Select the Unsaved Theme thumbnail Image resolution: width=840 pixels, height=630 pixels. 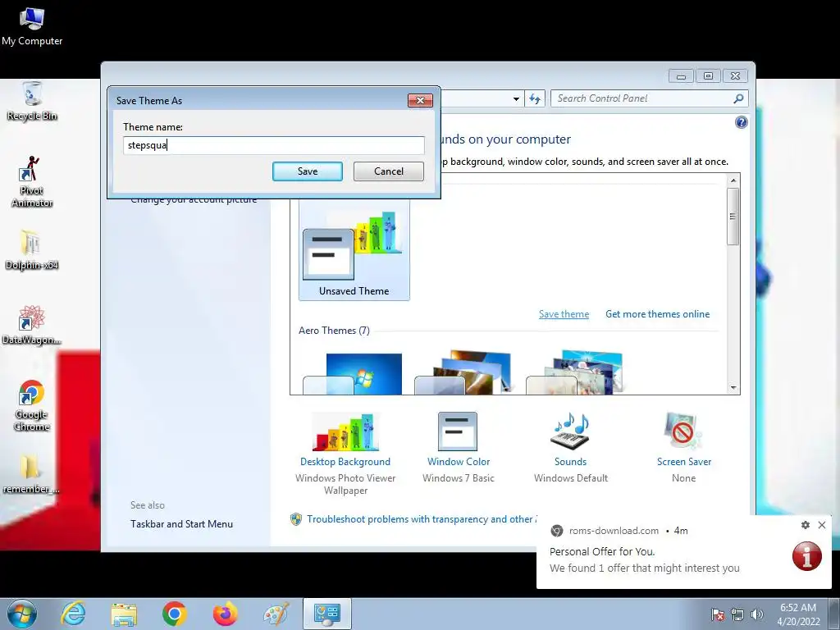[354, 252]
